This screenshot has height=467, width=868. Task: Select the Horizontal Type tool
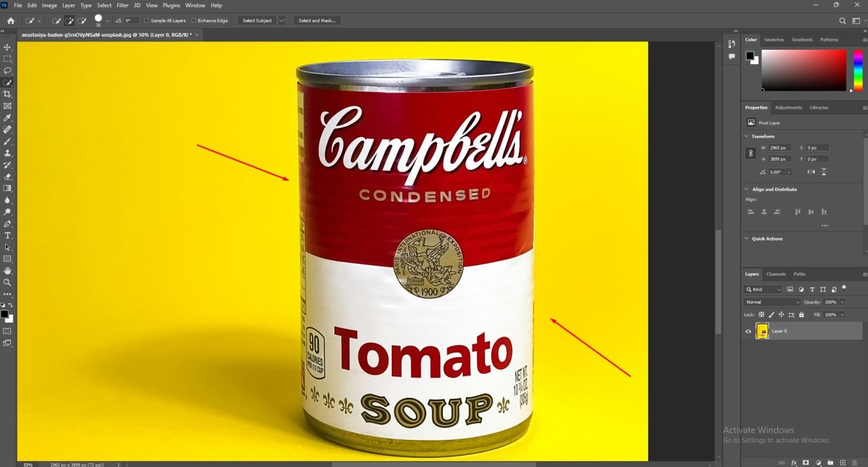8,235
